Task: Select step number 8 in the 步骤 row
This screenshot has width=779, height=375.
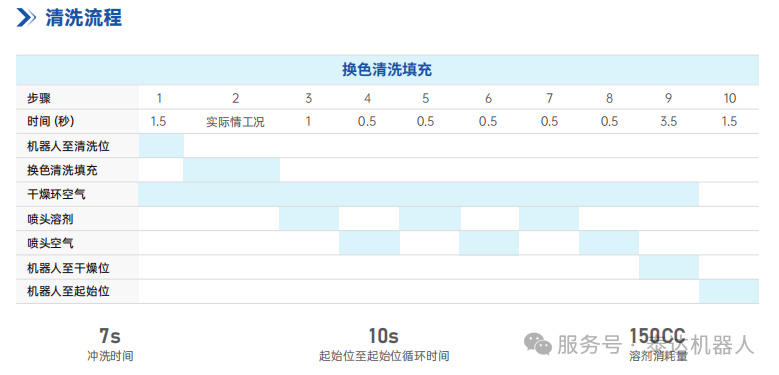Action: [609, 98]
